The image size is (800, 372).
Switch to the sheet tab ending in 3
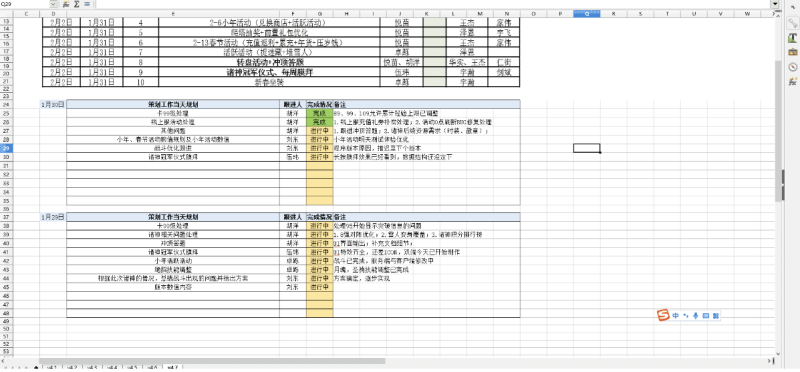point(92,367)
